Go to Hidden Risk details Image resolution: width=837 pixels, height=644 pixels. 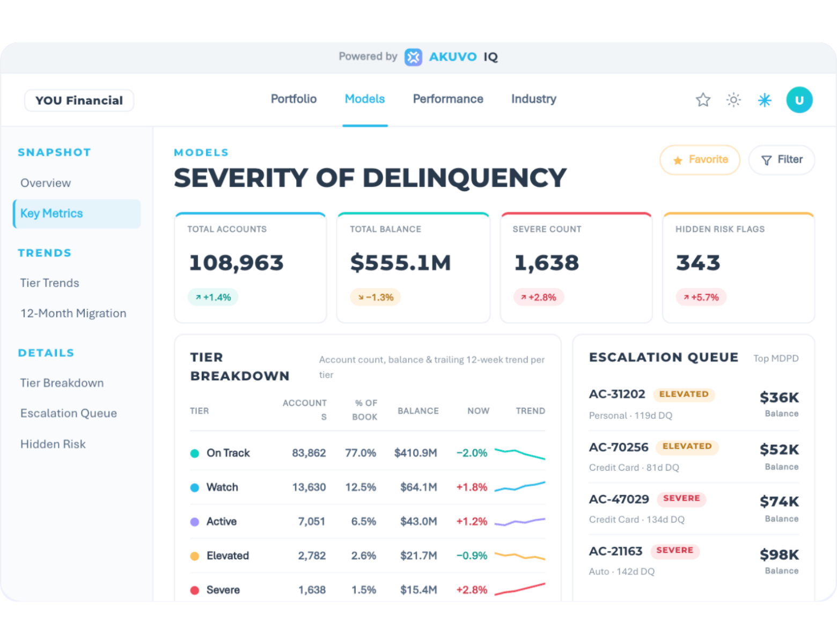tap(53, 444)
